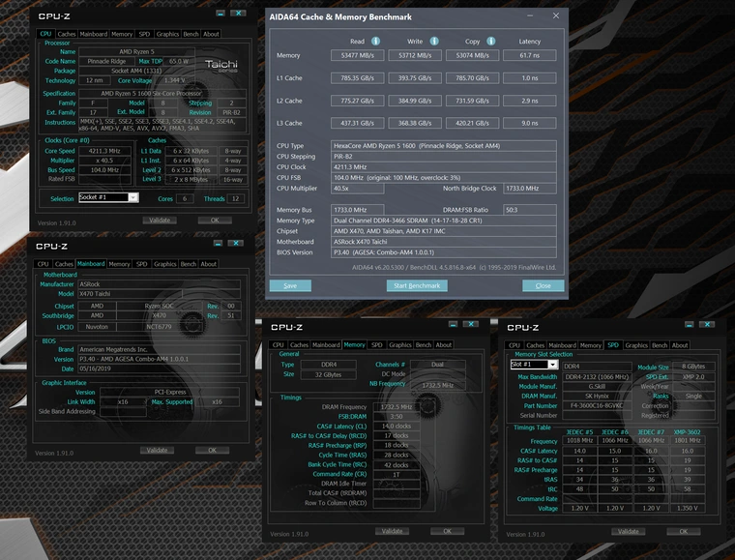Screen dimensions: 735x560
Task: Open the Slot #1 memory slot dropdown
Action: (552, 365)
